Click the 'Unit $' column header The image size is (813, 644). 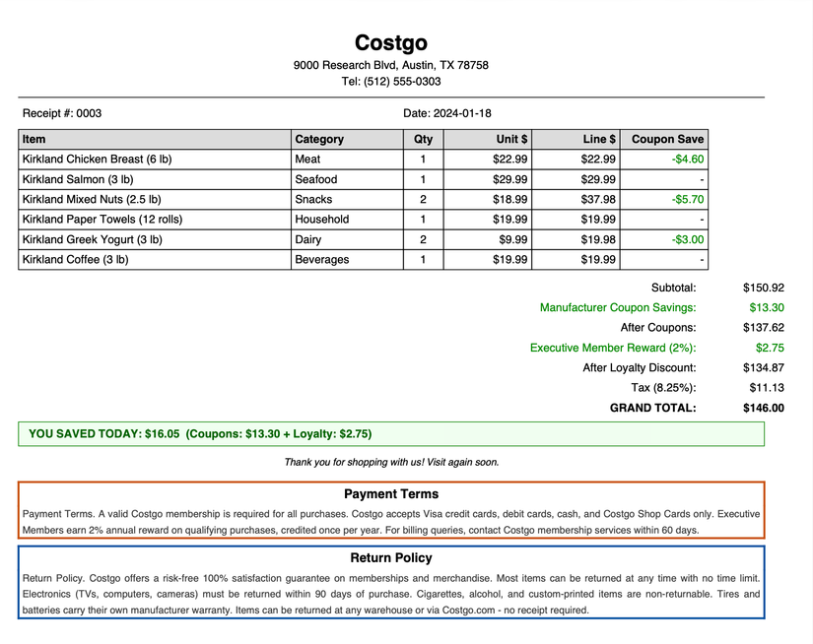pos(488,140)
